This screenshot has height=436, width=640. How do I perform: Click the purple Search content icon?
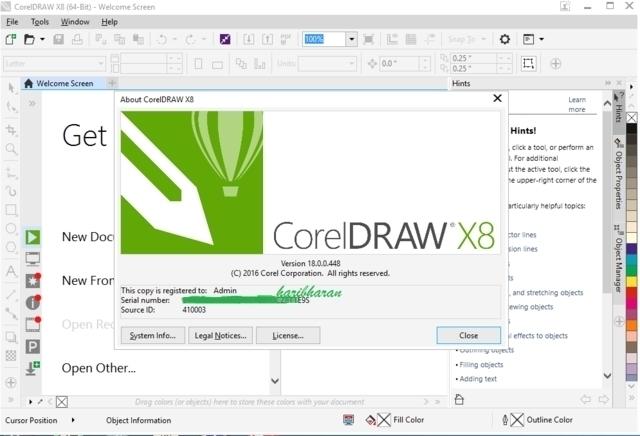pyautogui.click(x=225, y=39)
